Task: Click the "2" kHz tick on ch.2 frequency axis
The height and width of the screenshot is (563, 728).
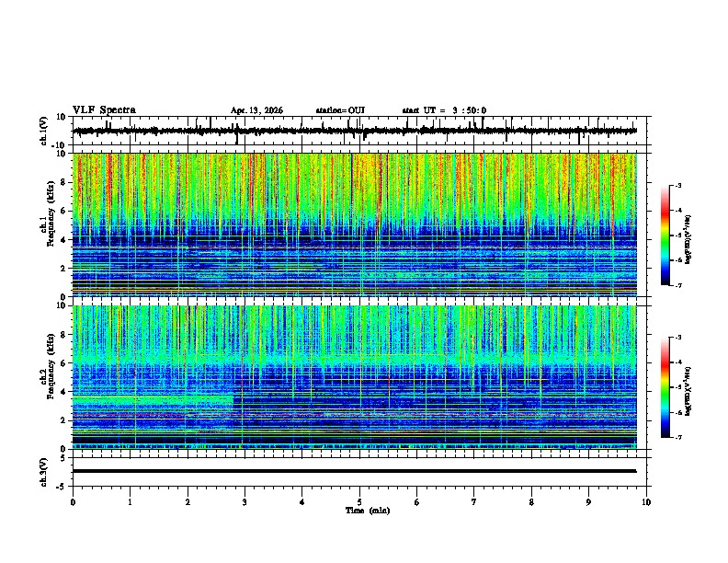Action: (63, 420)
